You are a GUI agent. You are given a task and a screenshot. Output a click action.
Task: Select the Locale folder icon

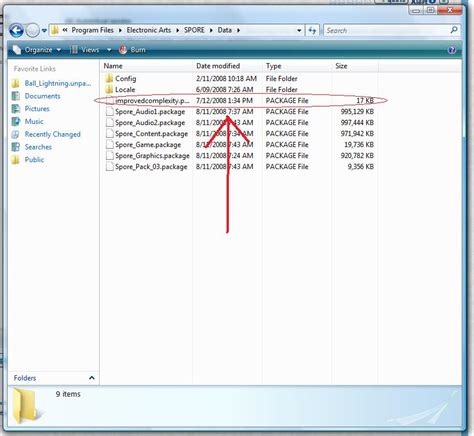click(x=109, y=89)
